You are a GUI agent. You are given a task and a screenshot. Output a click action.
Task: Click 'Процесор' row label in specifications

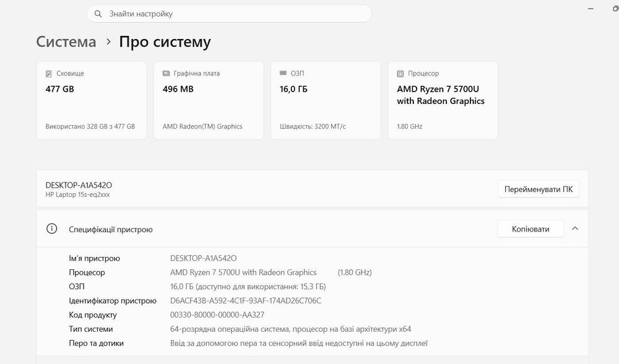87,272
